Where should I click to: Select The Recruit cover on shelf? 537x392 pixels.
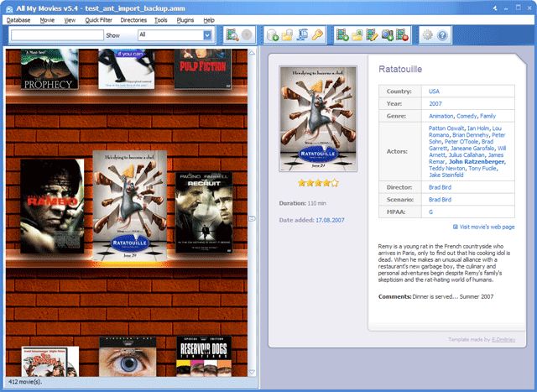(x=204, y=213)
